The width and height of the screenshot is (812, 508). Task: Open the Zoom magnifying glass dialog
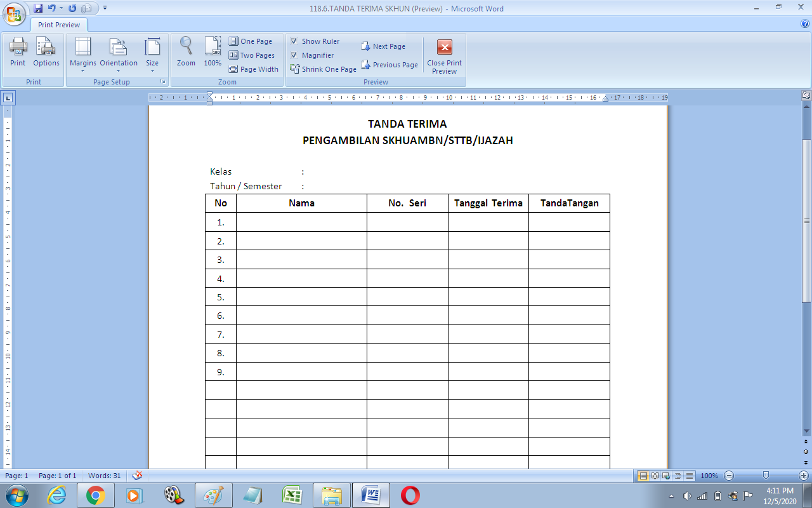pos(186,51)
